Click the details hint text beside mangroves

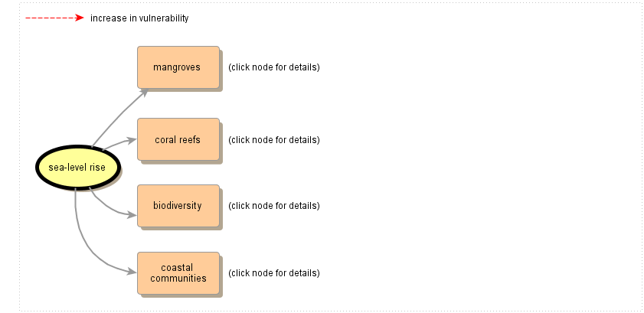[x=273, y=67]
